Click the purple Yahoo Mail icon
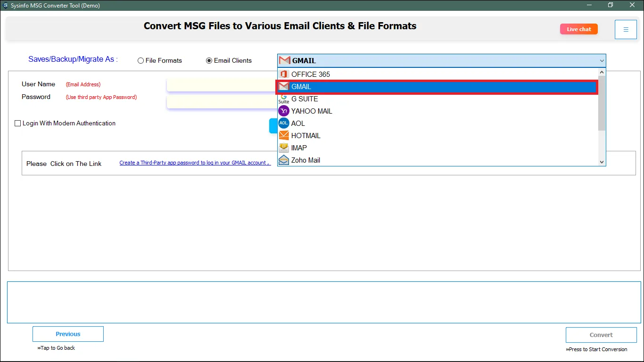The height and width of the screenshot is (362, 644). point(283,111)
